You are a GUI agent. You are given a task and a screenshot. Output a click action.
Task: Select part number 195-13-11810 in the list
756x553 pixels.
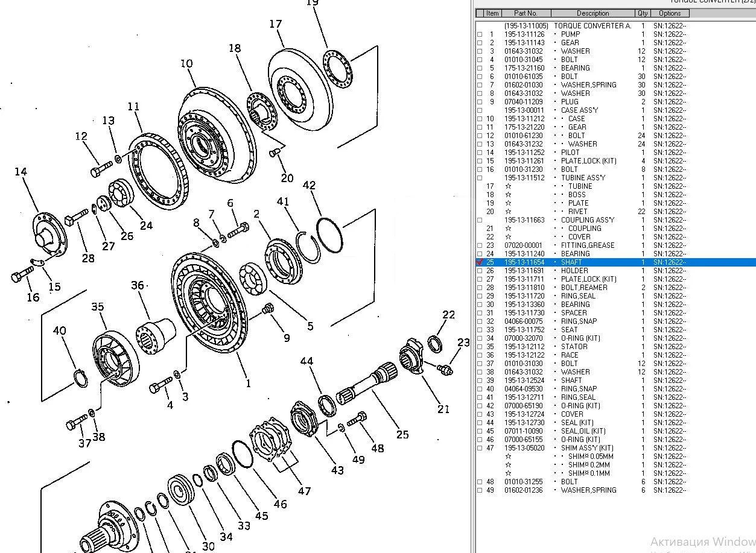click(x=524, y=288)
